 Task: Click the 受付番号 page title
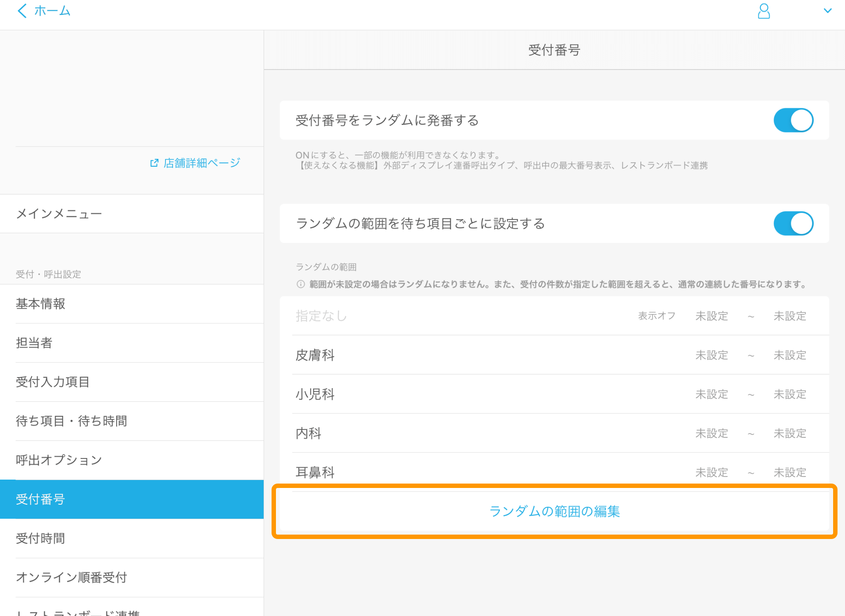click(554, 50)
